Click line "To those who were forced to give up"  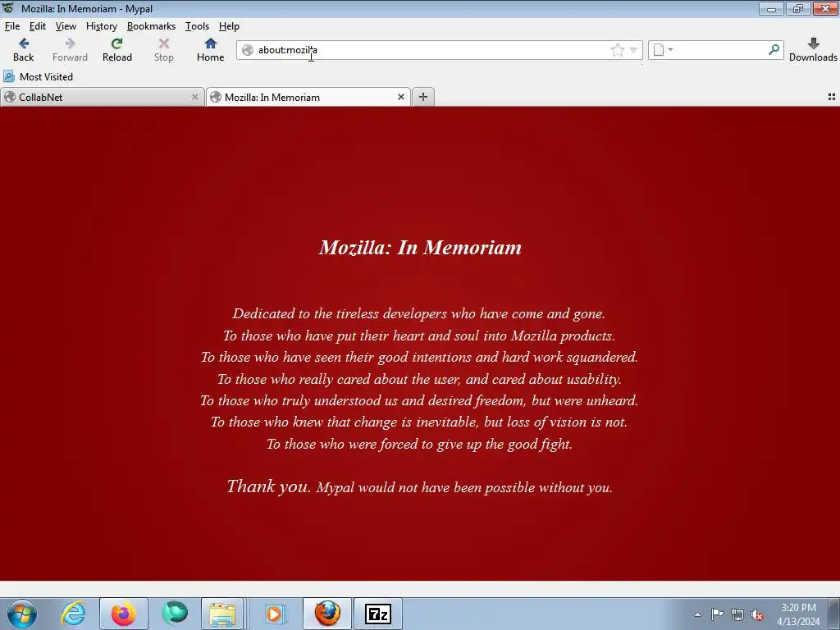(x=419, y=444)
